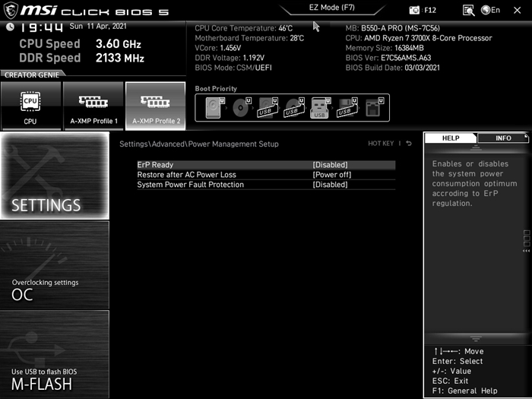The height and width of the screenshot is (399, 532).
Task: Click the clock icon beside the time
Action: [x=10, y=27]
